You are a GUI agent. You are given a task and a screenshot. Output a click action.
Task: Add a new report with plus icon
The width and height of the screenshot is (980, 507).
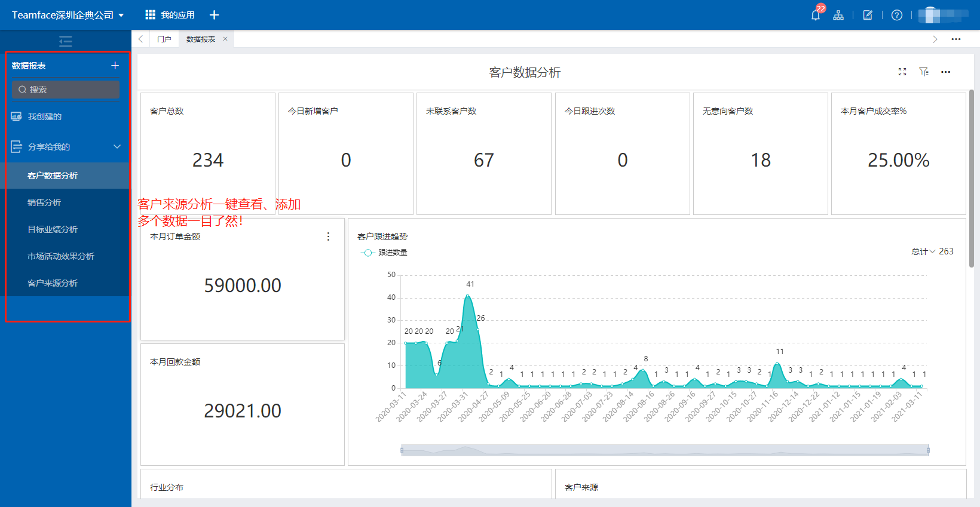(x=115, y=66)
